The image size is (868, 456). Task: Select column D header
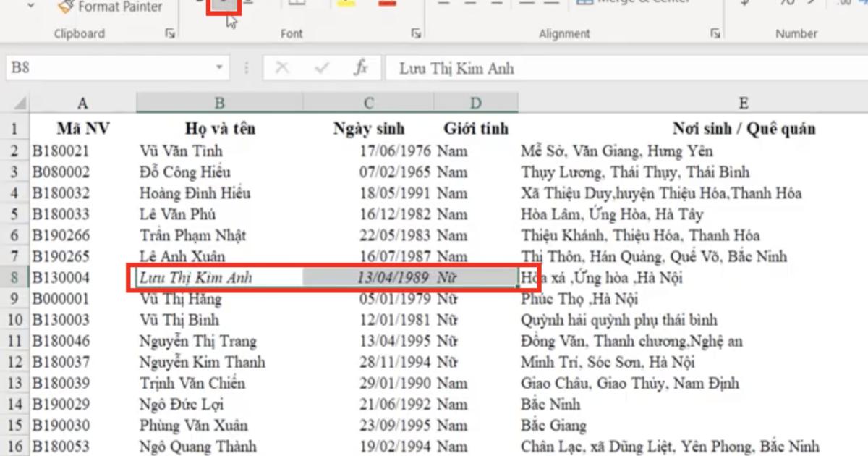[x=475, y=104]
